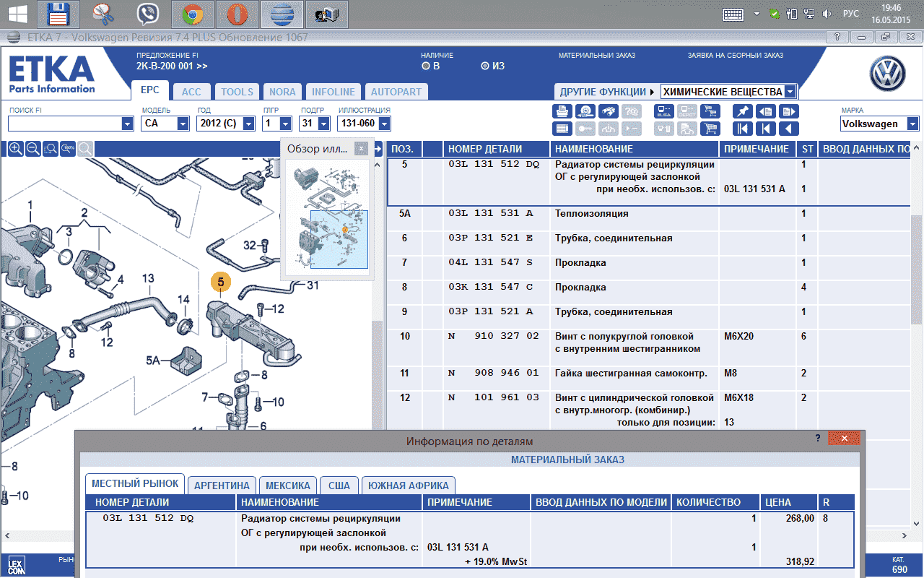This screenshot has width=924, height=578.
Task: Expand the ГОД 2012 (C) dropdown
Action: tap(249, 124)
